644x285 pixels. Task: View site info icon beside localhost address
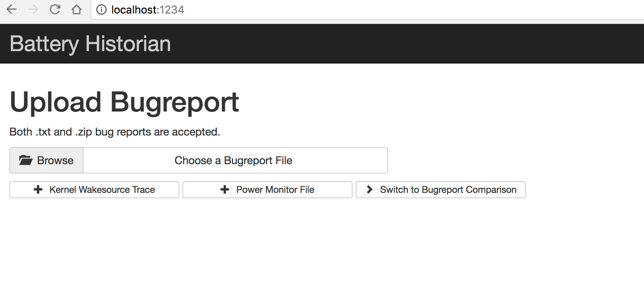click(101, 10)
